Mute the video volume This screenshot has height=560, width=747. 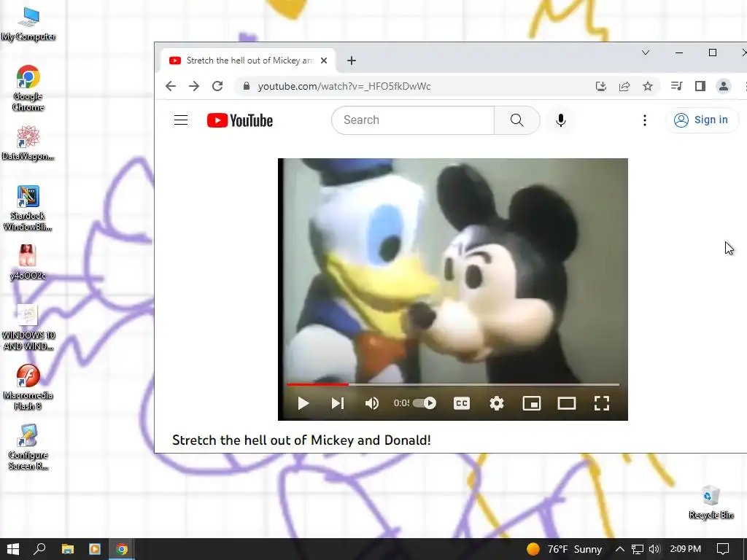[x=371, y=403]
